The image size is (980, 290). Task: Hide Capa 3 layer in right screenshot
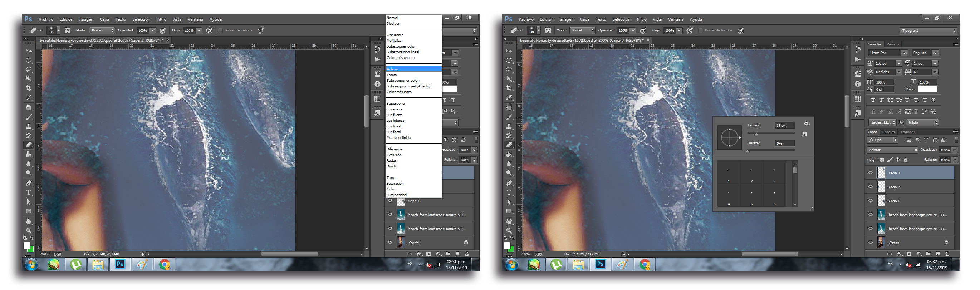click(x=871, y=173)
